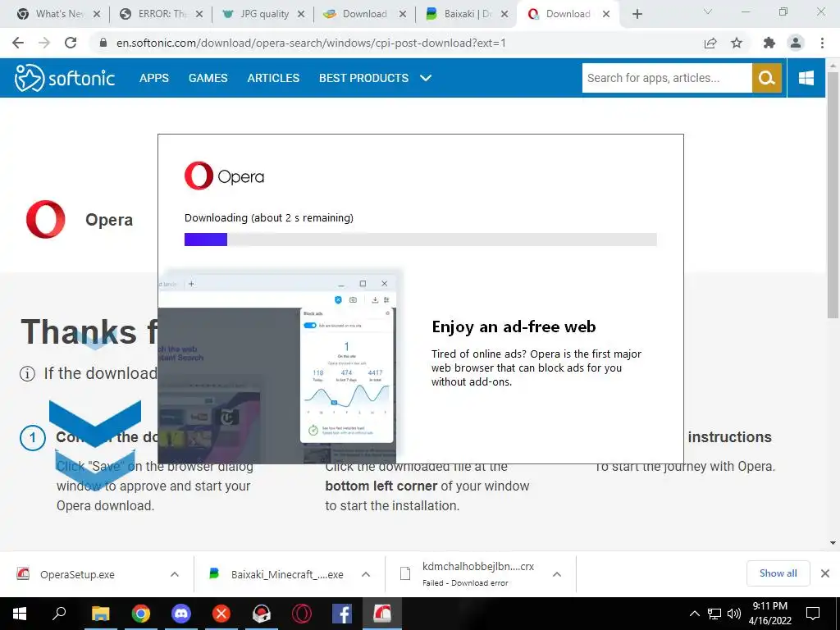Viewport: 840px width, 630px height.
Task: Close the JPG quality tab
Action: coord(301,15)
